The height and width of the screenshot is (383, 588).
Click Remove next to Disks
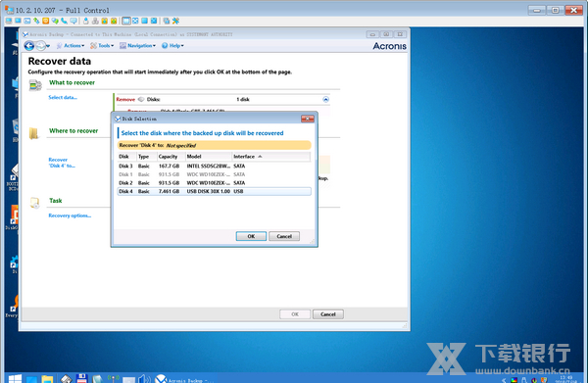pos(125,99)
